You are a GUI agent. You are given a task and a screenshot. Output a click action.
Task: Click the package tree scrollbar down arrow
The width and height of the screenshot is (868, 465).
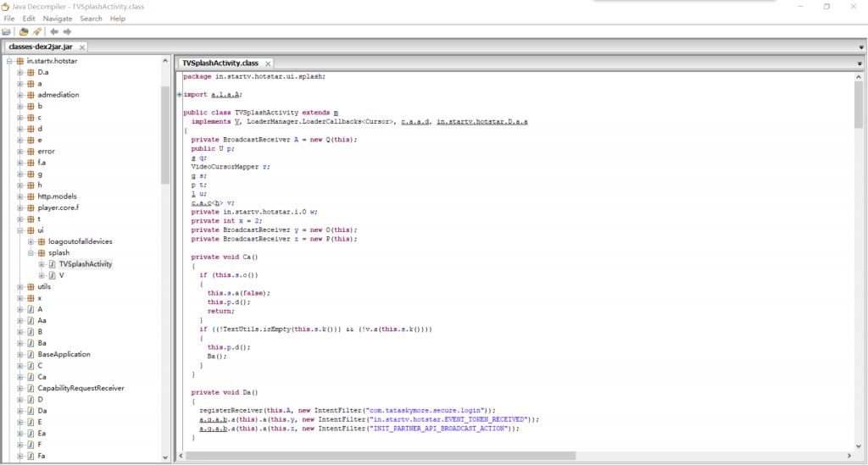click(x=165, y=457)
